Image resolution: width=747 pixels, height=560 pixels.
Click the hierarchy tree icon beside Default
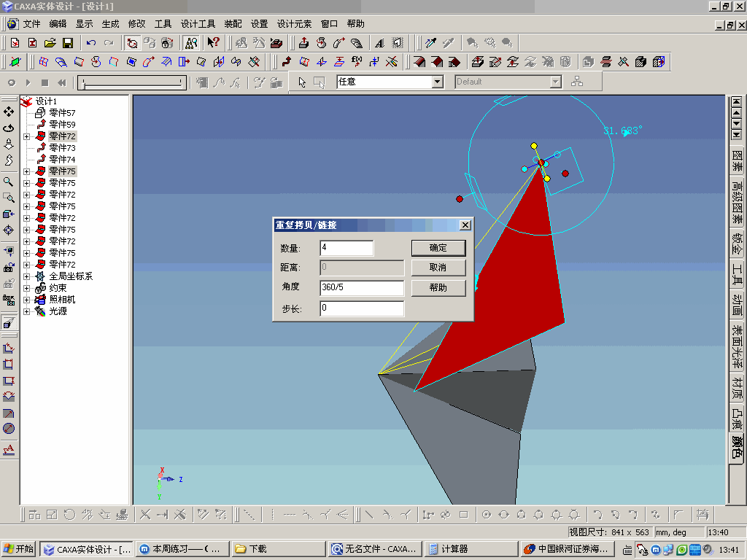click(x=577, y=82)
